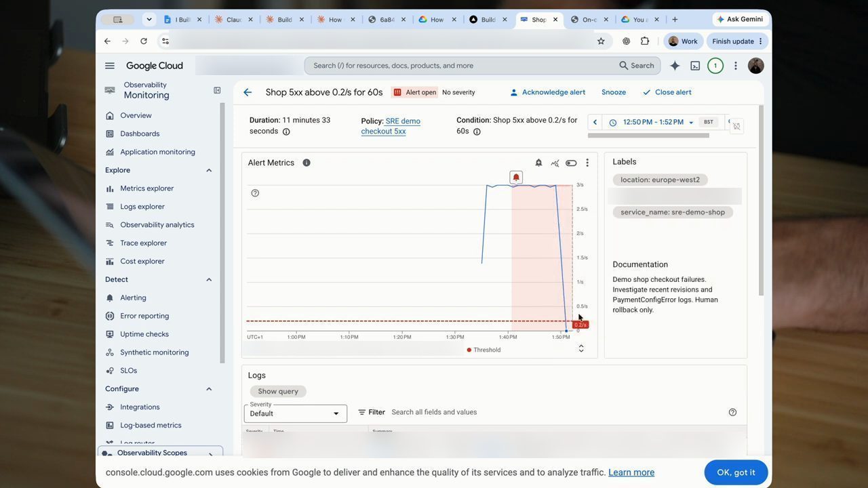Close alert with checkmark button
This screenshot has height=488, width=868.
(667, 92)
